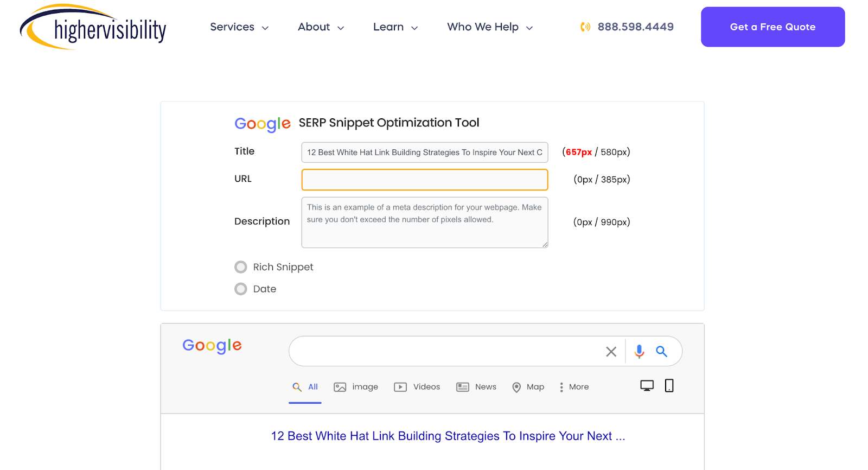Select the All search tab
The height and width of the screenshot is (470, 868).
[305, 387]
